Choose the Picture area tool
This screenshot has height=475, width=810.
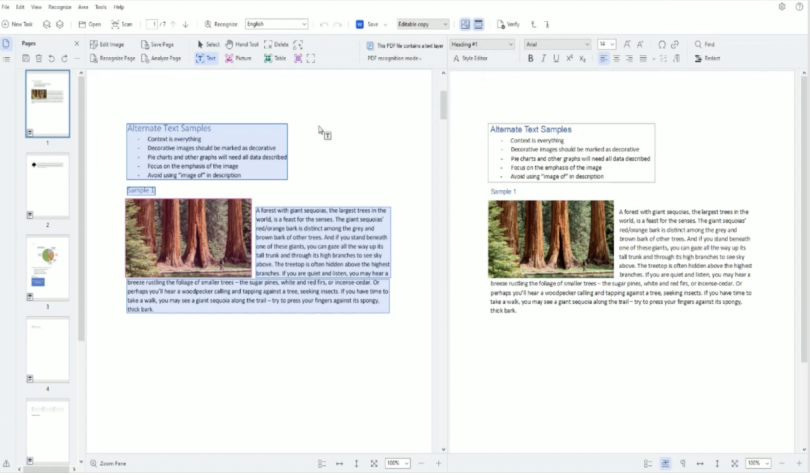click(238, 59)
